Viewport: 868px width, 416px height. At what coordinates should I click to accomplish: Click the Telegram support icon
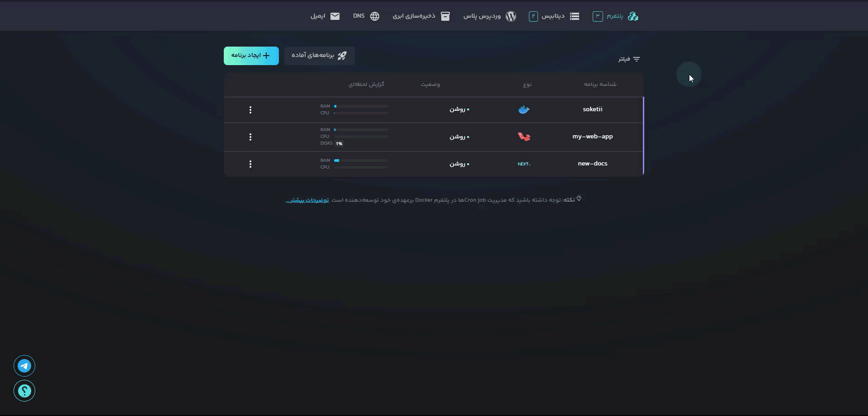pyautogui.click(x=24, y=366)
